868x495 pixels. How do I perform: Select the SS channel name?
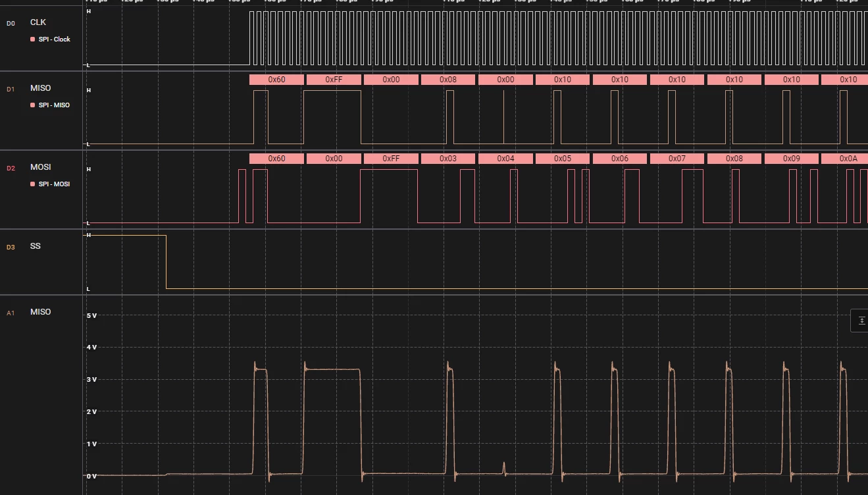point(36,246)
